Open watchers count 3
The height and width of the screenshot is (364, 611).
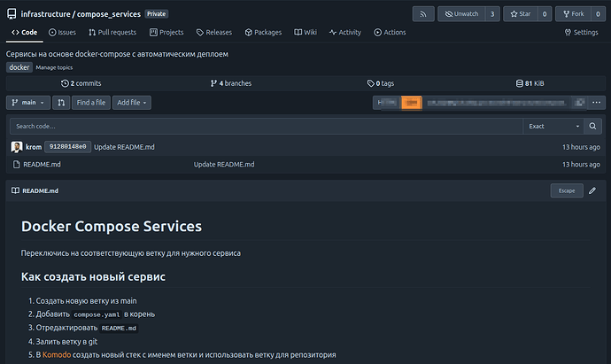[x=492, y=14]
